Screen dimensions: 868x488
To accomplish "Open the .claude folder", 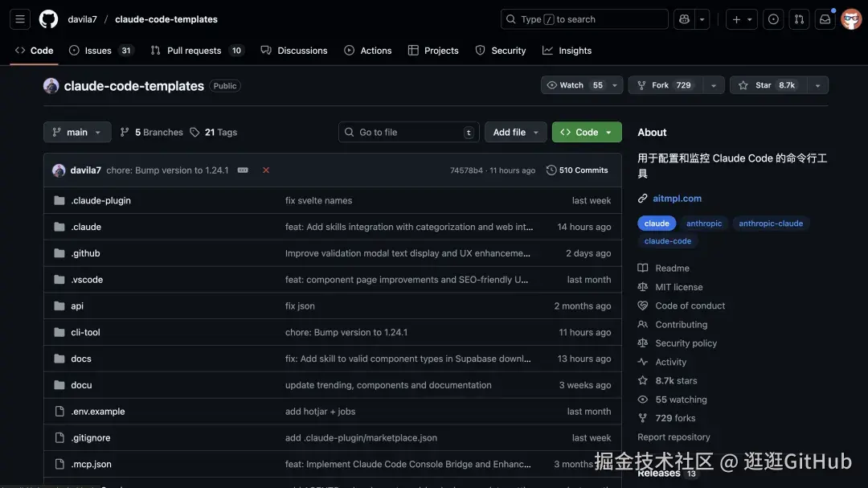I will coord(86,227).
